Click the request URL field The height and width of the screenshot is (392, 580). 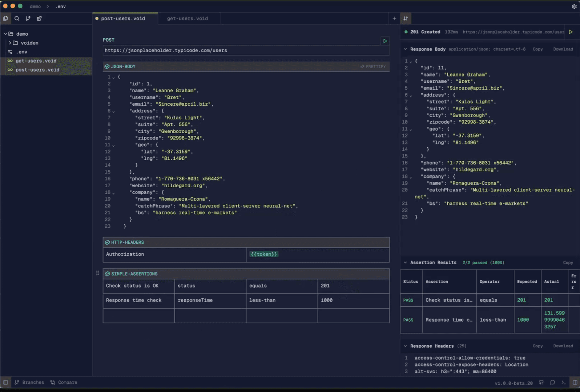coord(246,50)
